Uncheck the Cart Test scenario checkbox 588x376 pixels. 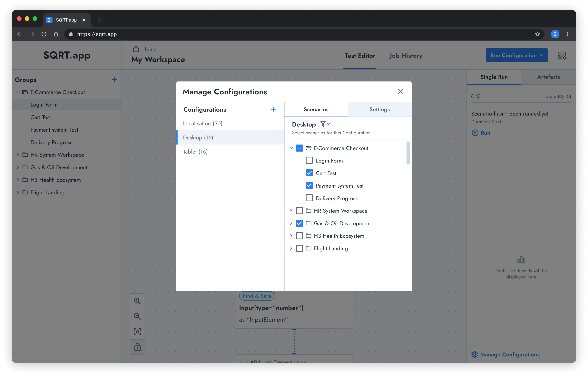[x=309, y=173]
